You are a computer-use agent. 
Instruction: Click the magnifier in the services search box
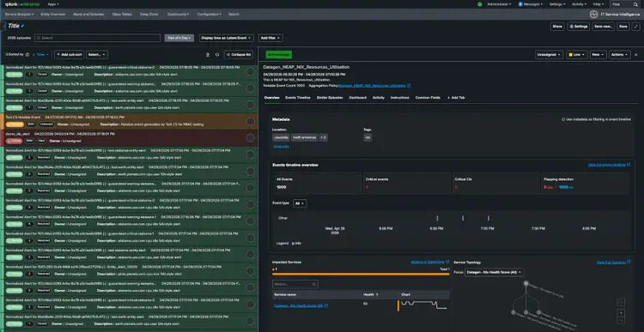click(314, 284)
